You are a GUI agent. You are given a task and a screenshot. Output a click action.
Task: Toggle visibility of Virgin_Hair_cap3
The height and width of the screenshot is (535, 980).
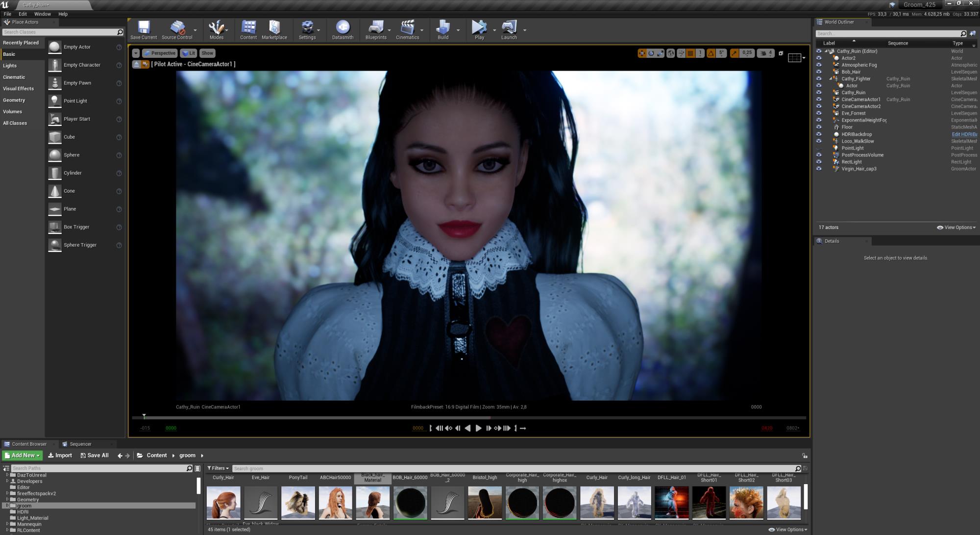coord(818,169)
